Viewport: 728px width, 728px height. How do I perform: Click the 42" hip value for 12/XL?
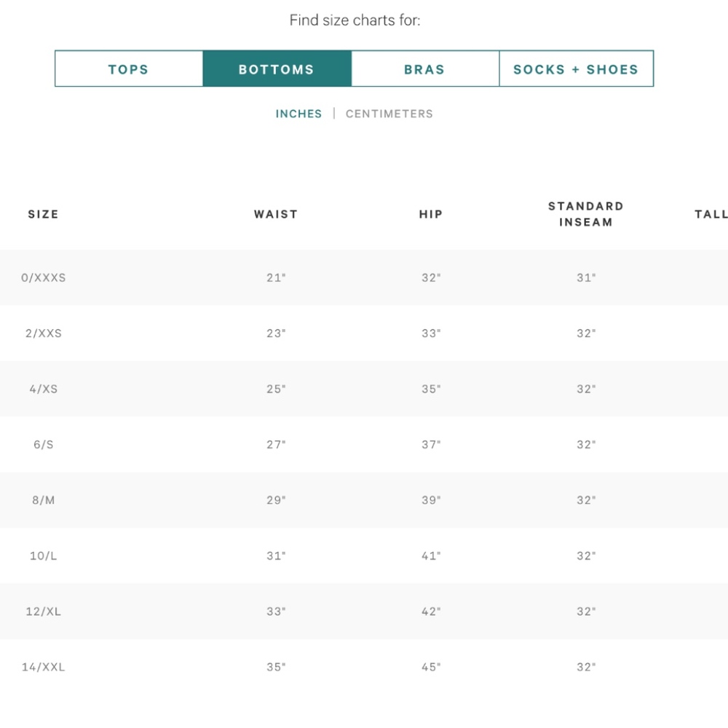[x=431, y=612]
